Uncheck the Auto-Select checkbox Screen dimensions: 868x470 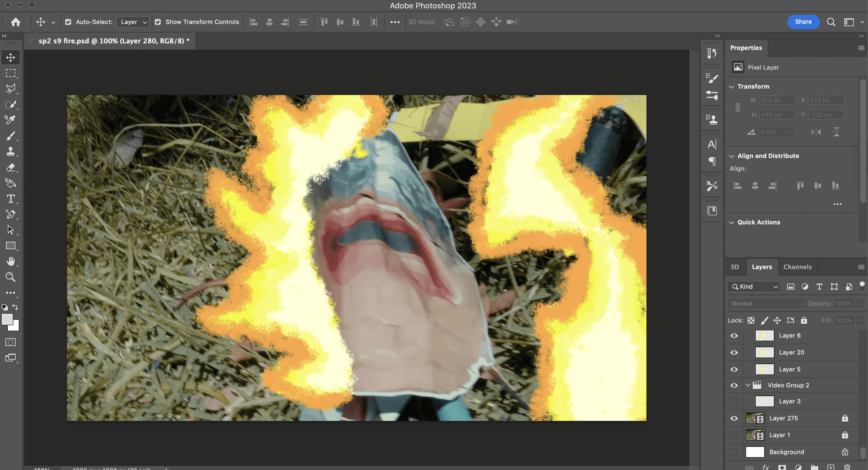(x=68, y=22)
